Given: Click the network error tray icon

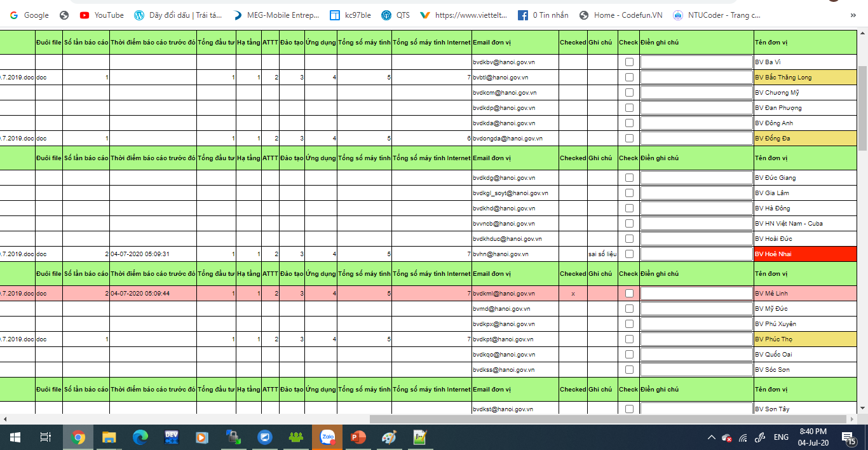Looking at the screenshot, I should [x=728, y=437].
